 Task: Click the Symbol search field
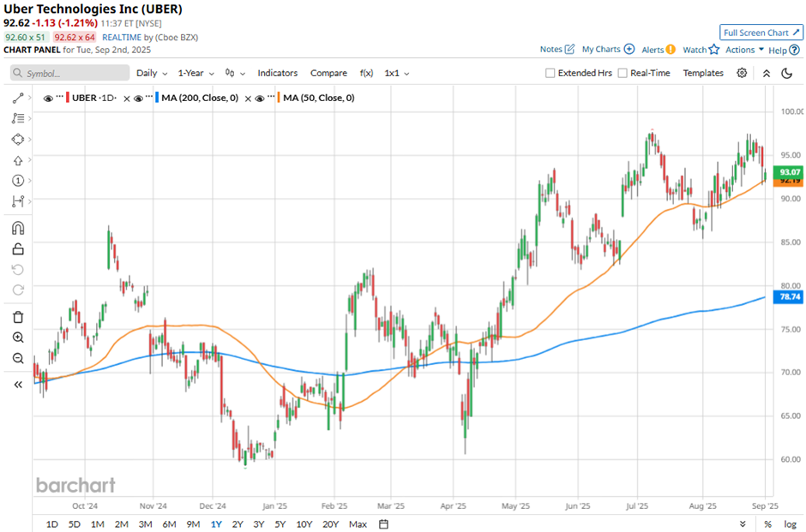point(70,73)
